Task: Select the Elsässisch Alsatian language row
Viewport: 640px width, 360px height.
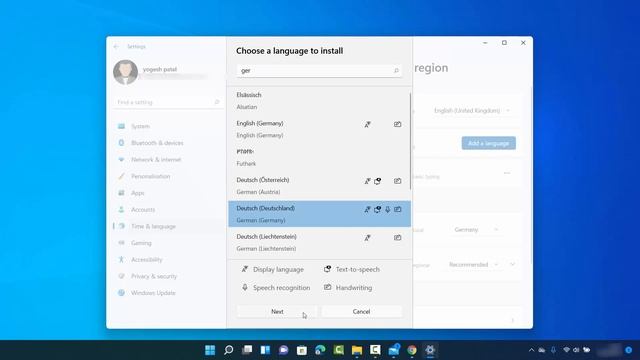Action: (x=319, y=101)
